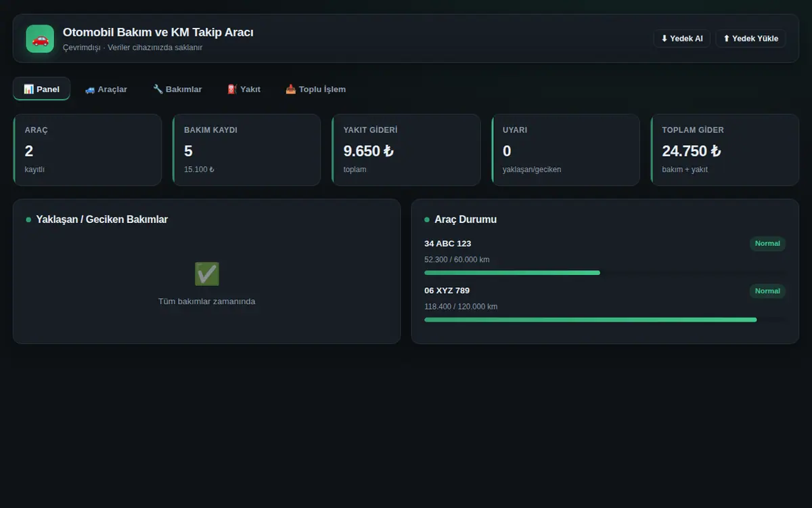Click the Otomobil Bakım ve KM Takip Aracı title

tap(158, 32)
